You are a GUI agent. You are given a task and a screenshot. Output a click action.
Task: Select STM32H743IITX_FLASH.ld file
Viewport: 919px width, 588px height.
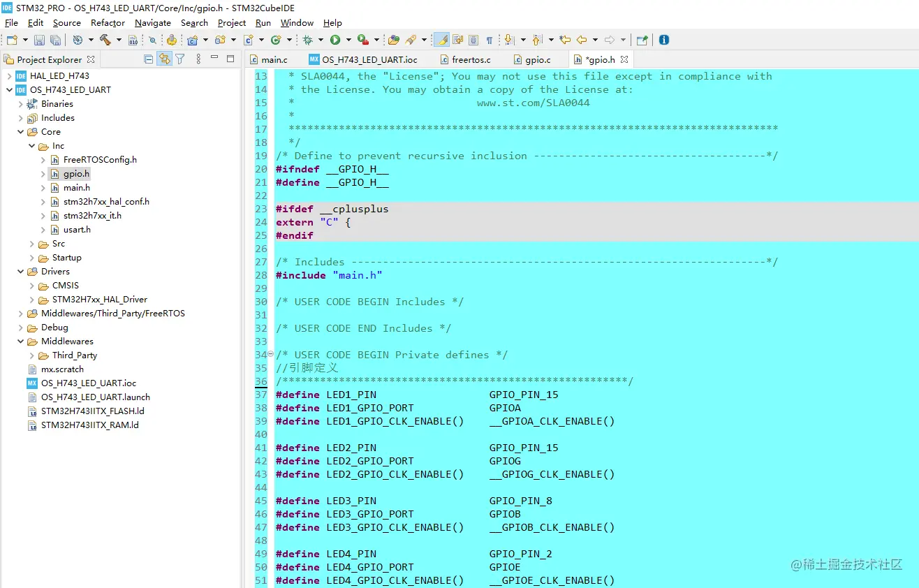tap(93, 411)
